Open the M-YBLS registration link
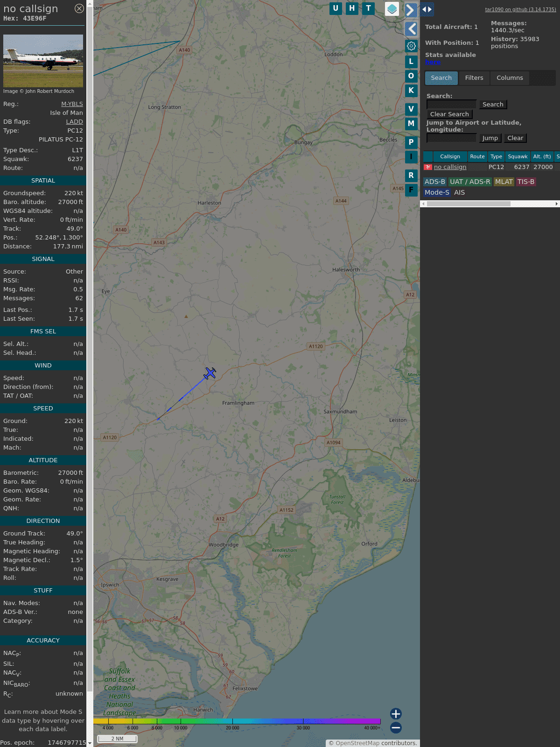Image resolution: width=560 pixels, height=747 pixels. (x=72, y=104)
